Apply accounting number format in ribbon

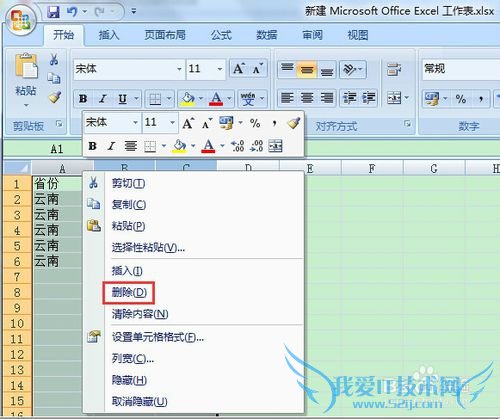click(432, 99)
